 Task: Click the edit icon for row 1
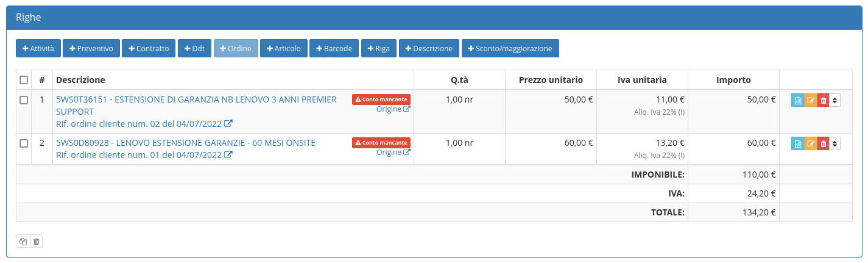(x=810, y=101)
